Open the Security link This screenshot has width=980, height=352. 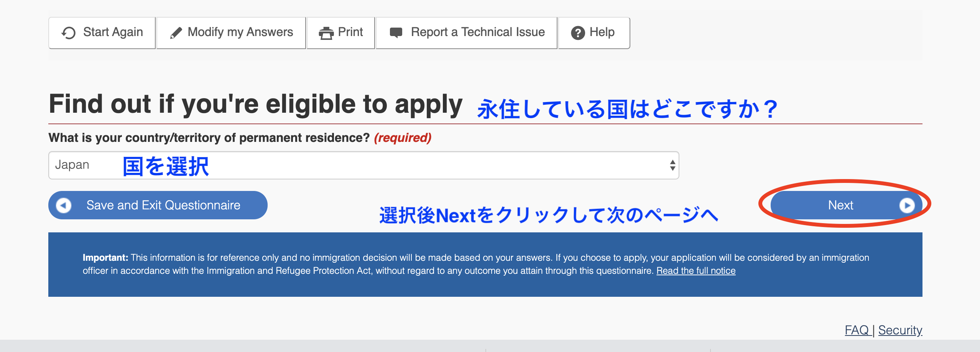(900, 330)
